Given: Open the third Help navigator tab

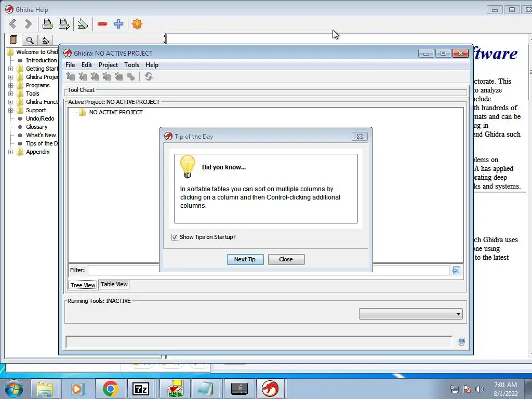Looking at the screenshot, I should [46, 41].
